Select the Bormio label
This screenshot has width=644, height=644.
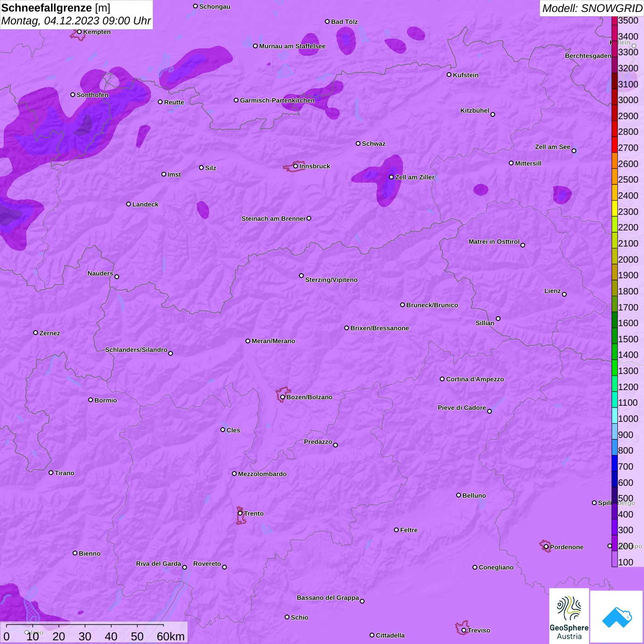[105, 400]
